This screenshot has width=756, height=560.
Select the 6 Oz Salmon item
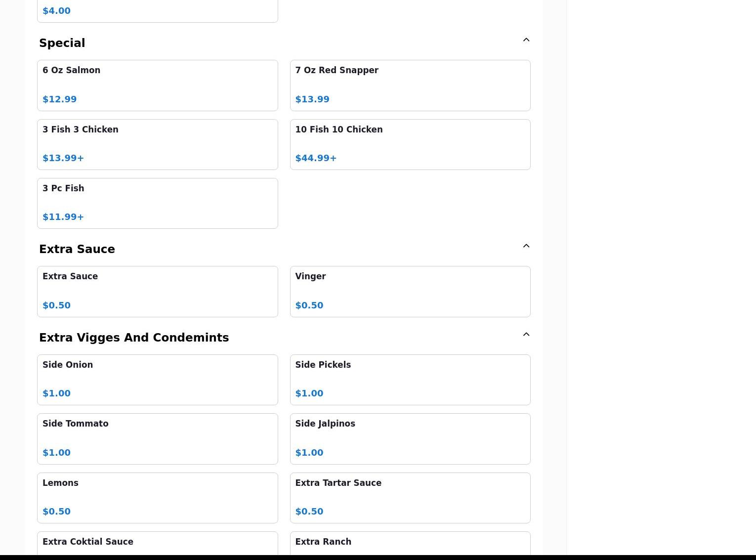[157, 86]
